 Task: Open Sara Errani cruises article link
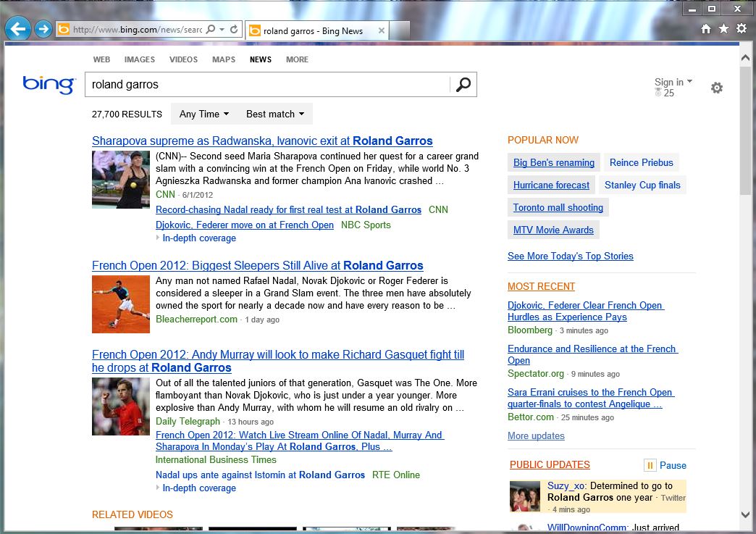[591, 398]
